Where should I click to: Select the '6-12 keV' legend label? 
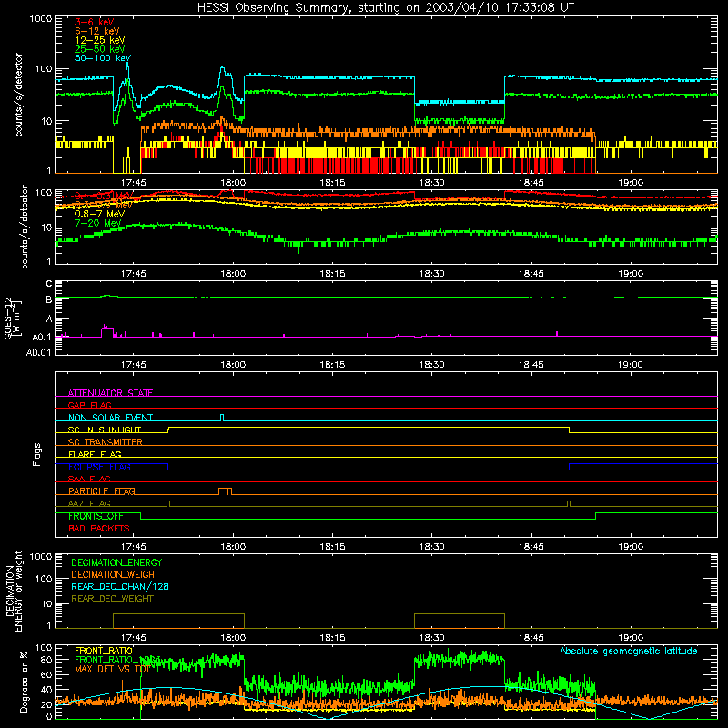coord(97,31)
